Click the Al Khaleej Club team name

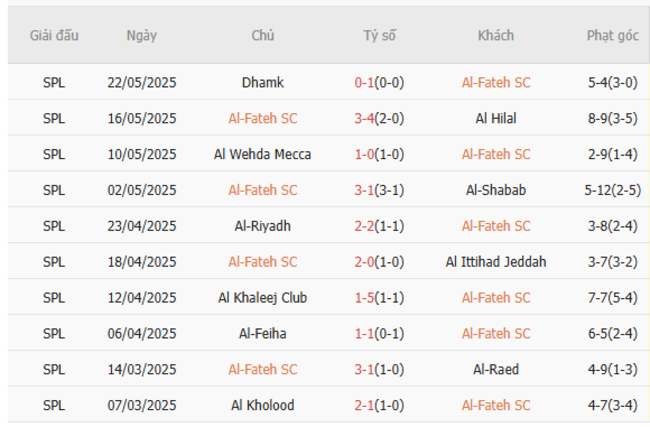pos(263,298)
